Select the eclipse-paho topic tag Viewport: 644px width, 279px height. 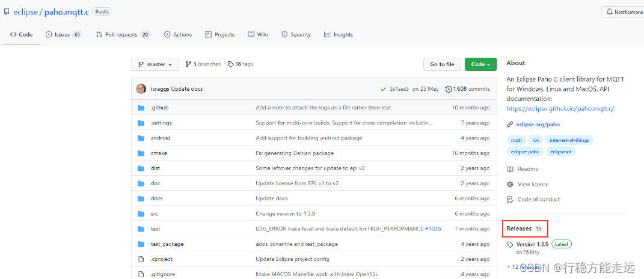tap(526, 152)
